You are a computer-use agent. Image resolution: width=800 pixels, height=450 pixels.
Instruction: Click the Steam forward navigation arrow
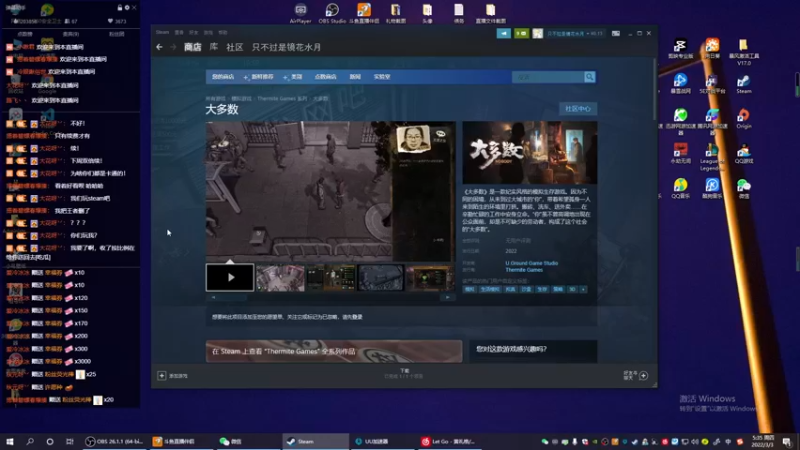coord(173,47)
